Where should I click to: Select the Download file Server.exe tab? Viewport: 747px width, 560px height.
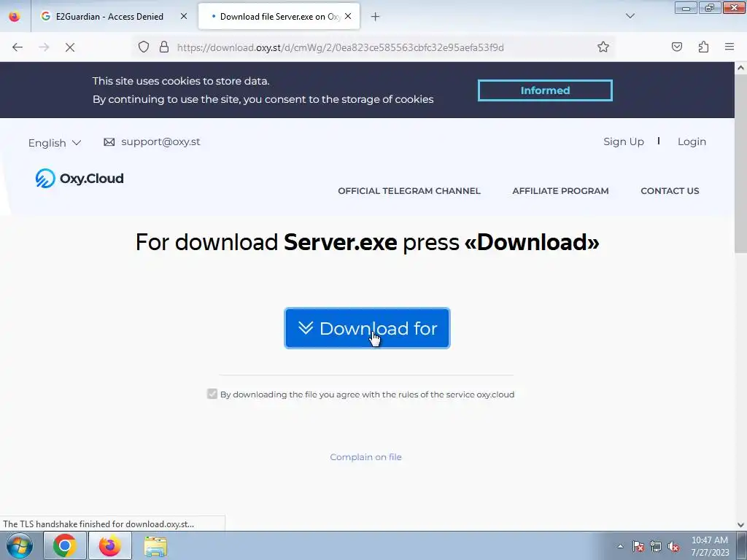coord(279,17)
